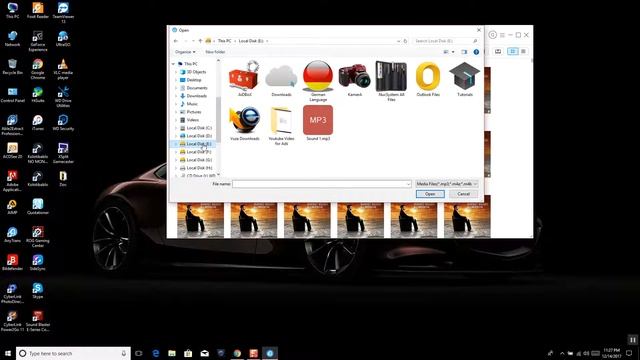Select Videos in the navigation tree
640x360 pixels.
click(x=192, y=120)
